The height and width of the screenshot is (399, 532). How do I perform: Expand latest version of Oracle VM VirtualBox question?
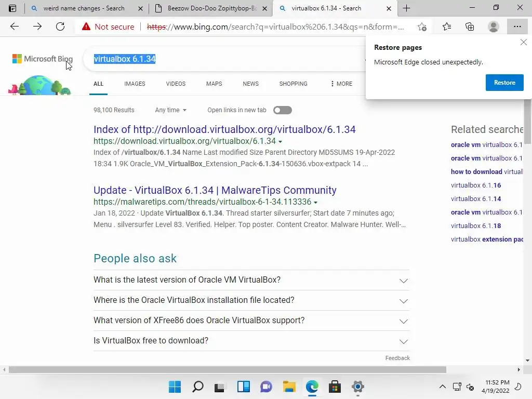point(251,280)
